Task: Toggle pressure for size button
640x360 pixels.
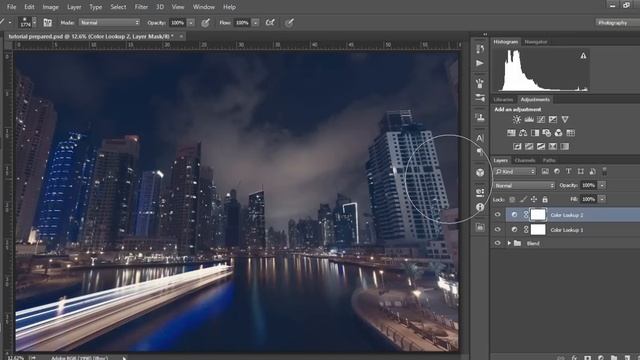Action: [x=289, y=23]
